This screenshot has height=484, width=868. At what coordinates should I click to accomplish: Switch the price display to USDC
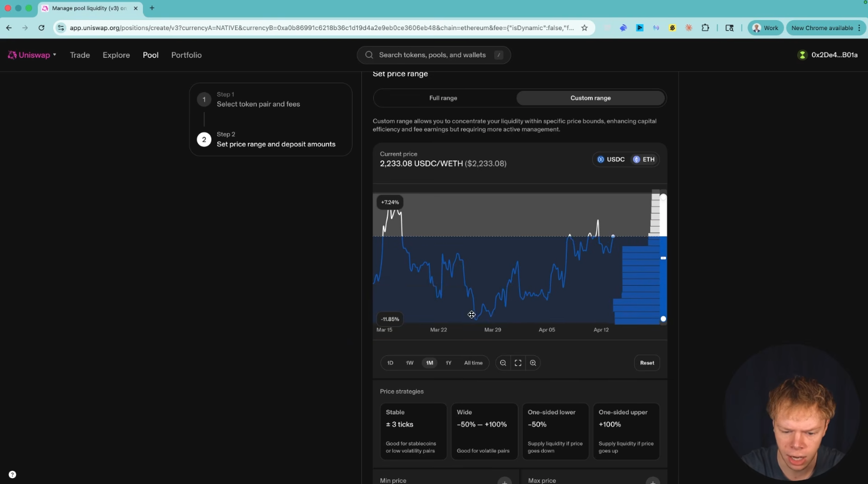[611, 159]
